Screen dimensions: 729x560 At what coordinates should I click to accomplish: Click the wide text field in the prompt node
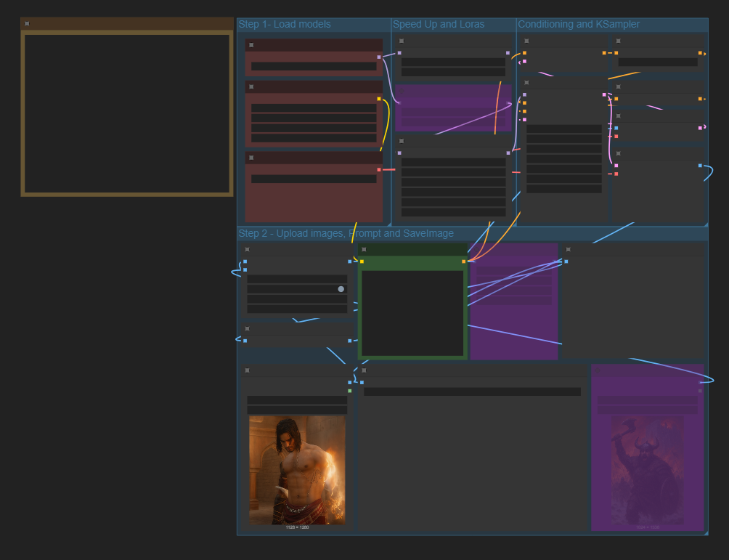[x=472, y=392]
